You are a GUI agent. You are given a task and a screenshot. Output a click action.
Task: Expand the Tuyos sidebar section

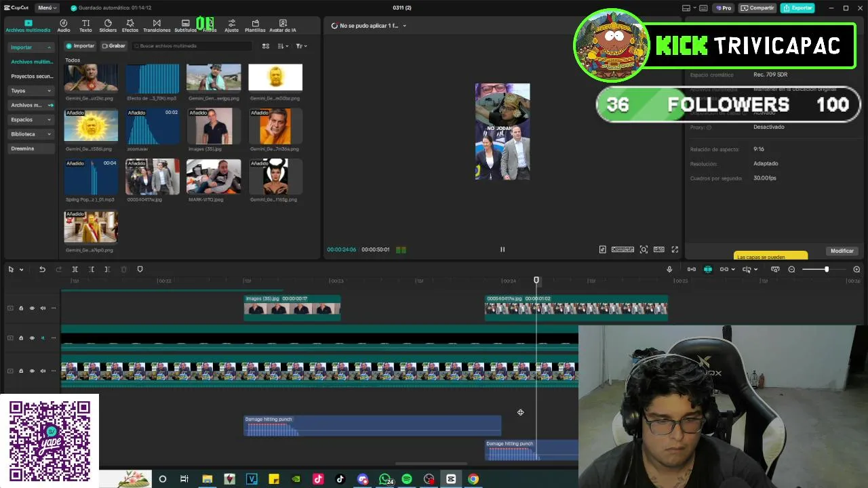pyautogui.click(x=31, y=90)
